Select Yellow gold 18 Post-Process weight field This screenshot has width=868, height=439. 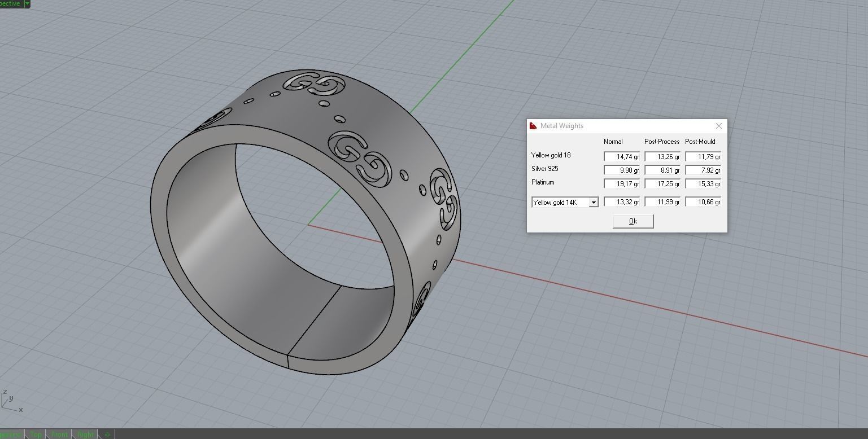(x=662, y=157)
